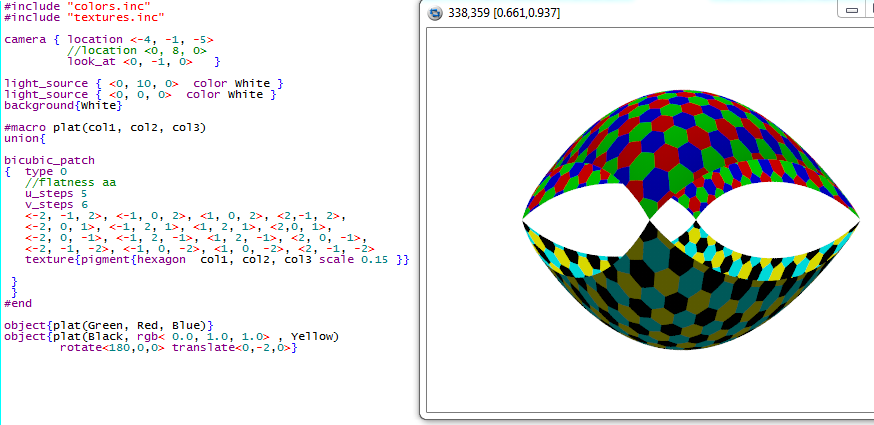The width and height of the screenshot is (874, 425).
Task: Click the light_source <0, 10, 0> line
Action: (x=144, y=84)
